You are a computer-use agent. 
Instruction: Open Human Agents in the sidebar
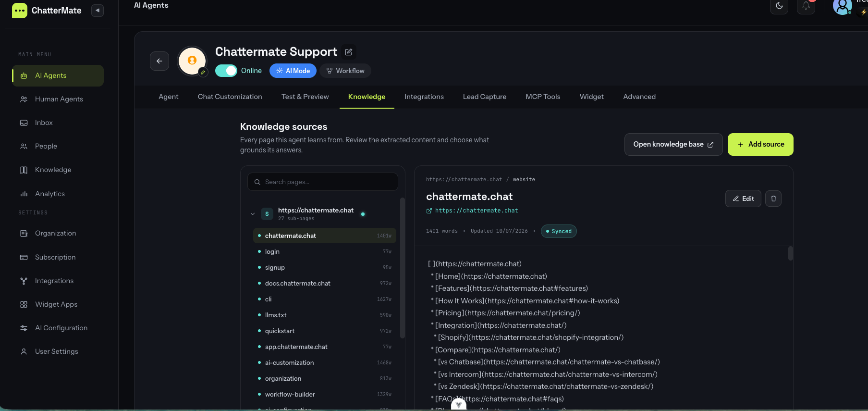58,99
